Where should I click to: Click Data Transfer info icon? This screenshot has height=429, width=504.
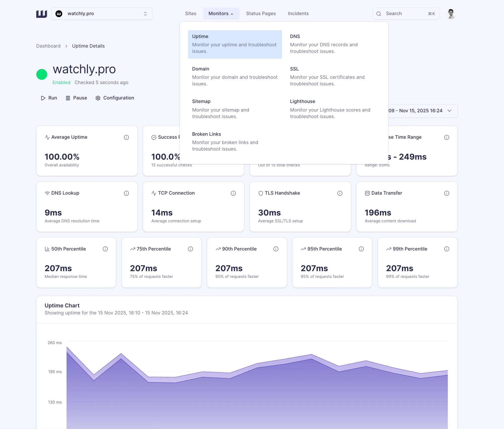coord(447,193)
